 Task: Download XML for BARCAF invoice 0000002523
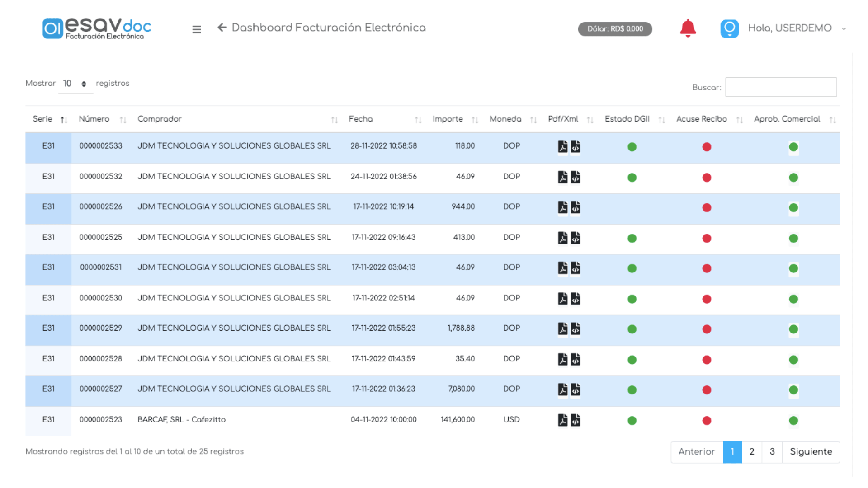tap(575, 420)
